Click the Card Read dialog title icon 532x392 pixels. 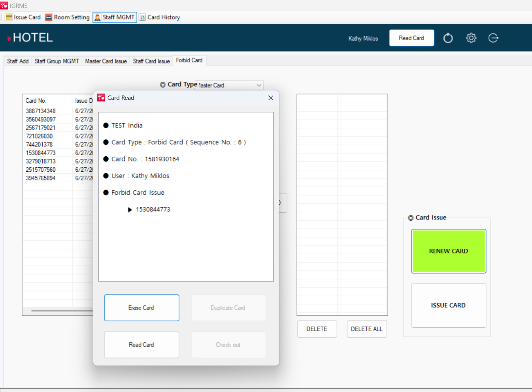coord(102,98)
